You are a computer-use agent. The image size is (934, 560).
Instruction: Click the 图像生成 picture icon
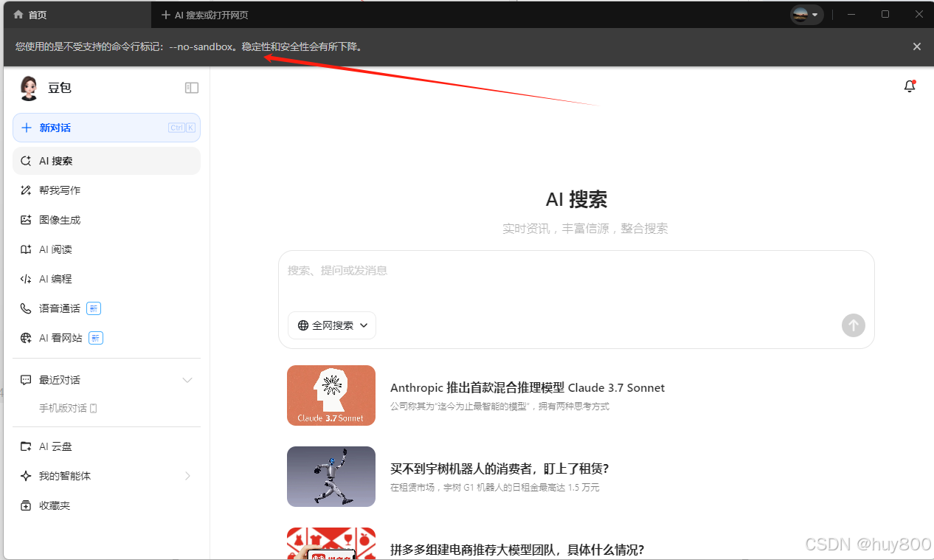point(26,220)
